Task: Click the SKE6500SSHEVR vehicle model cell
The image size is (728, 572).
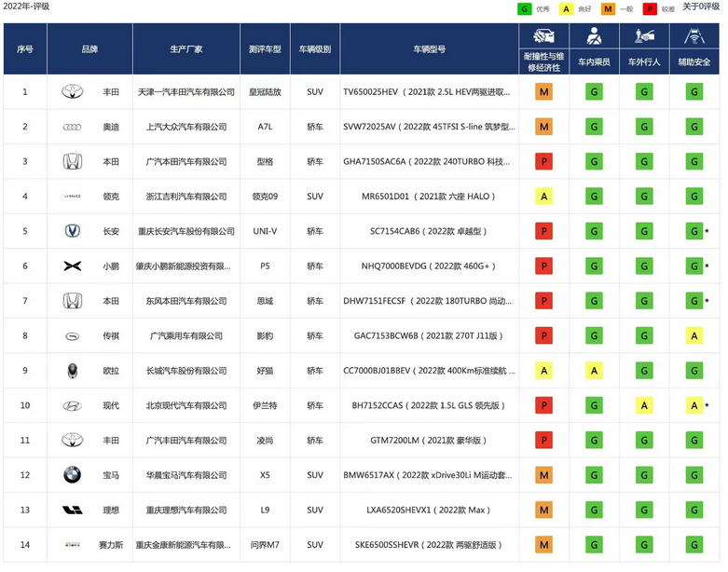Action: coord(429,545)
